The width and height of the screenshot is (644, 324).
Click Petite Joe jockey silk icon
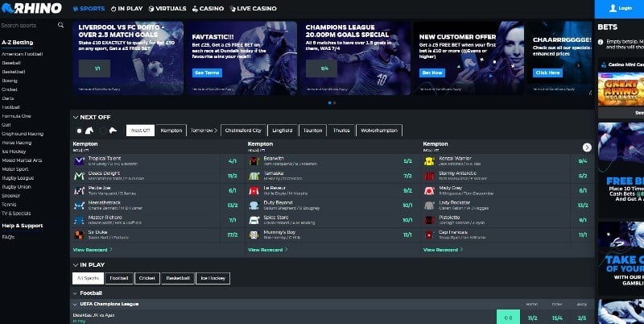(79, 191)
